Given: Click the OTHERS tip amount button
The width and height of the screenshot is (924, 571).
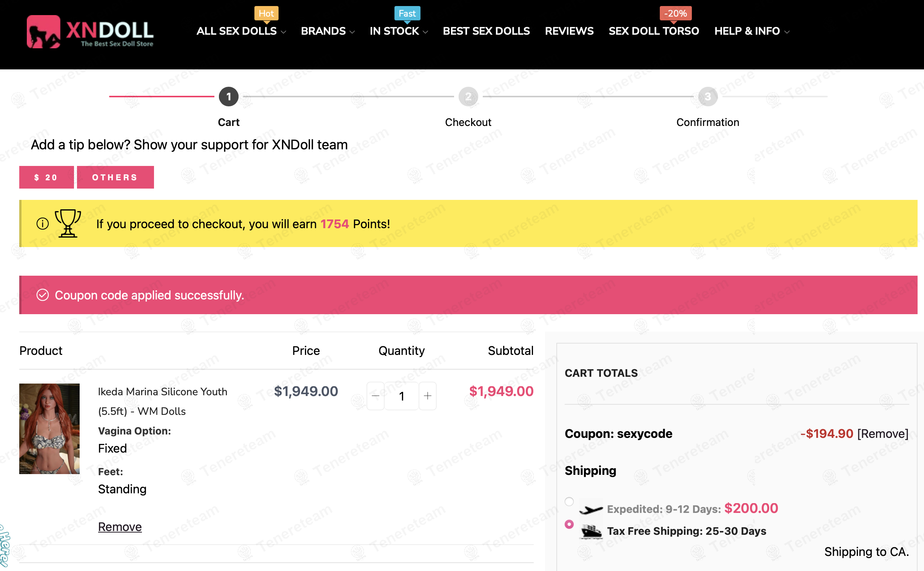Looking at the screenshot, I should coord(115,177).
